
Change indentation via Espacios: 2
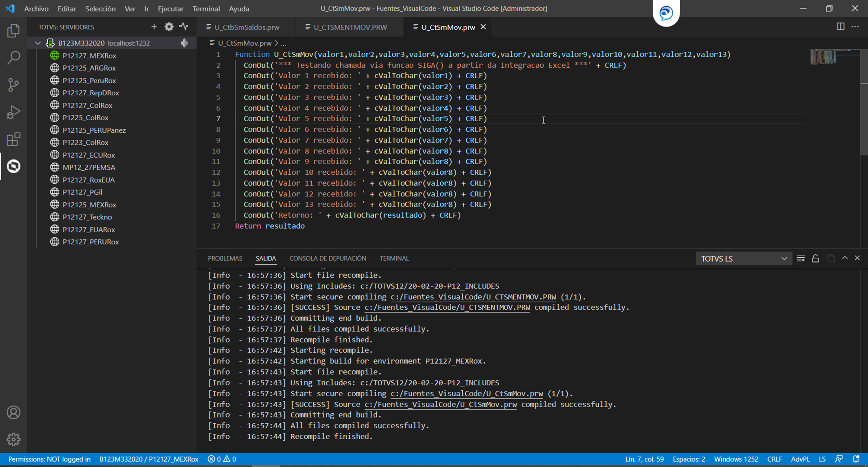pyautogui.click(x=689, y=459)
